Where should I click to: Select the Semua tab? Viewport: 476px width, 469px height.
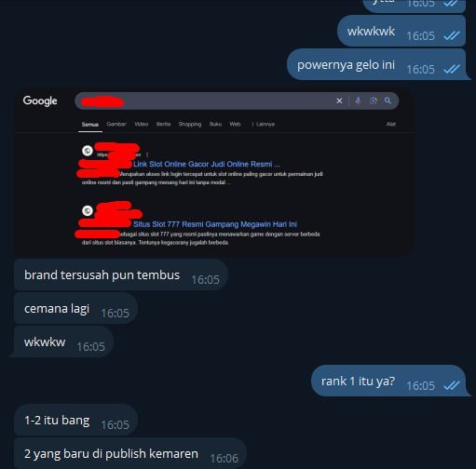point(90,125)
